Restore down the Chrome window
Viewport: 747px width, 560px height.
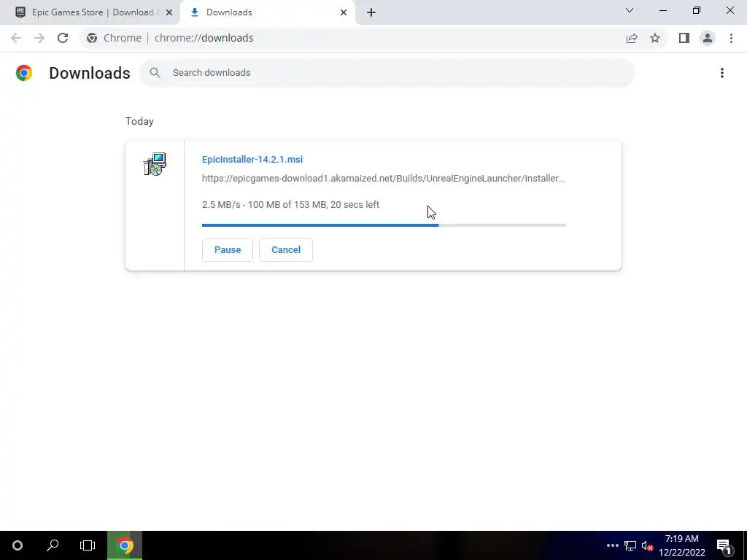point(697,10)
